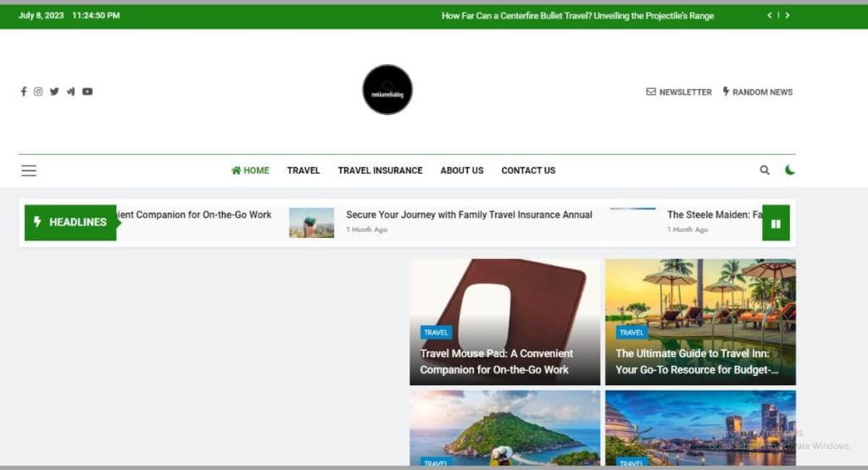Open The Steele Maiden headline
868x470 pixels.
coord(715,214)
